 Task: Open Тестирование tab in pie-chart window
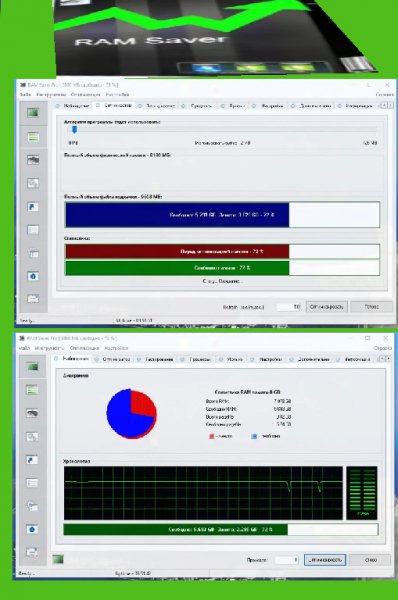click(x=155, y=359)
